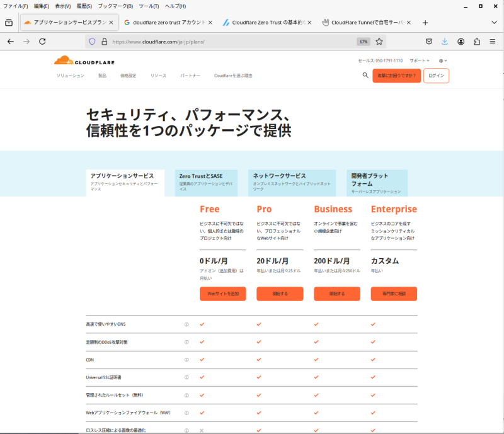
Task: Click the 攻撃にお困りですか? button
Action: (x=396, y=76)
